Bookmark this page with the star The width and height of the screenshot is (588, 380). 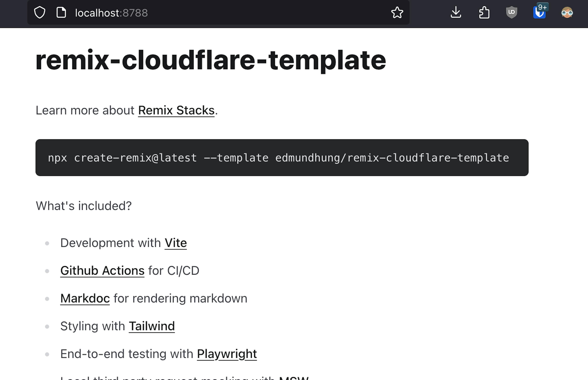pos(397,13)
